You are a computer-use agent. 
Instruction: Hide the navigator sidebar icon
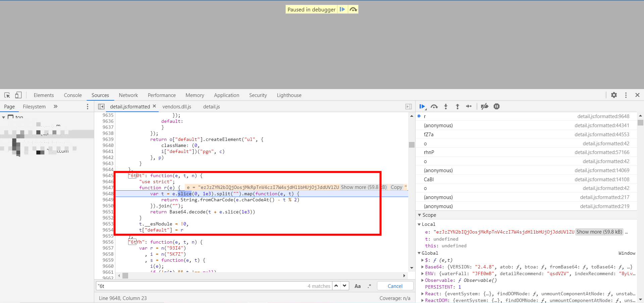(x=101, y=106)
